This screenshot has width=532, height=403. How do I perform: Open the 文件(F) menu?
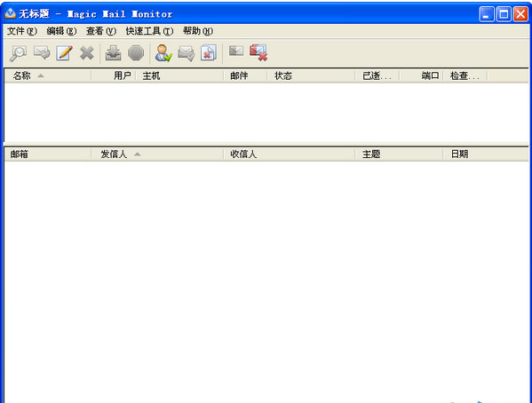22,31
